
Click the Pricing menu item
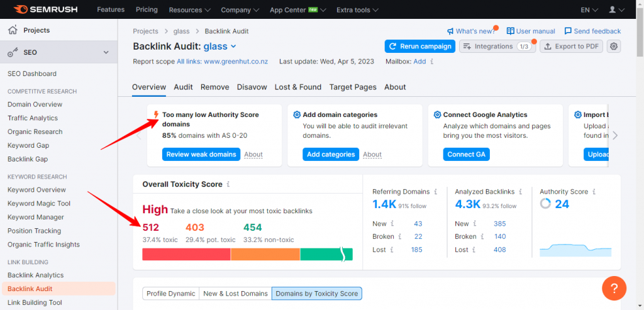click(147, 9)
